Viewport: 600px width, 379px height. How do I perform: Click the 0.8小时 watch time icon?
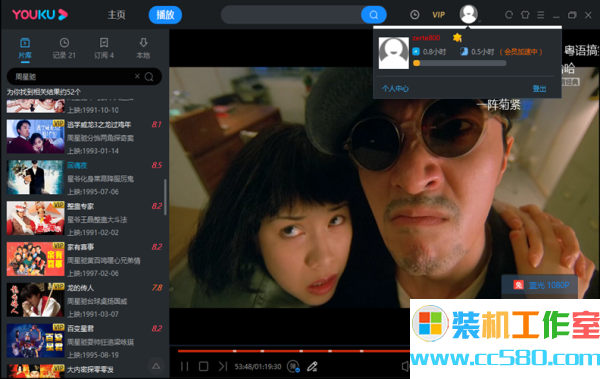[x=416, y=52]
